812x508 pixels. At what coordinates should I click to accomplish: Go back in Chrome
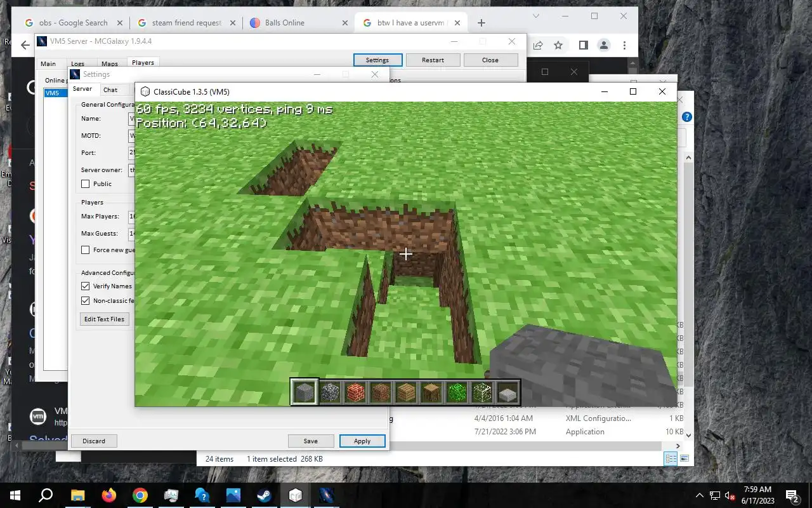click(25, 45)
